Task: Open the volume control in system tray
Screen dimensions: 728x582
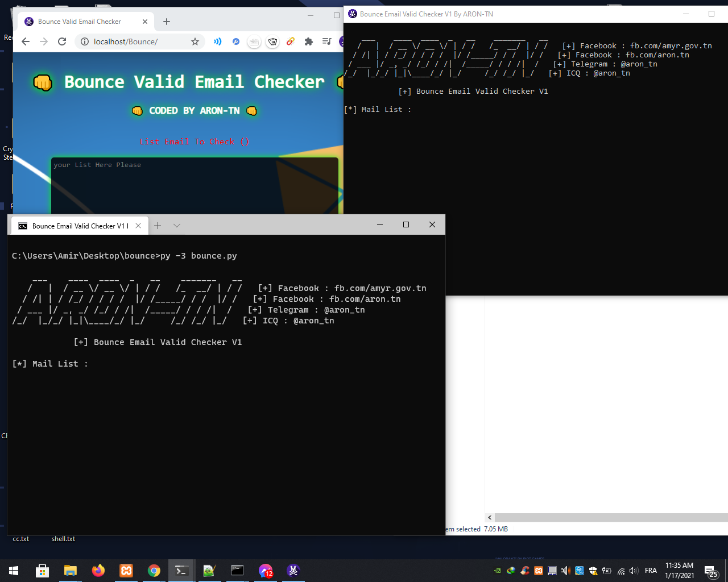Action: tap(634, 571)
